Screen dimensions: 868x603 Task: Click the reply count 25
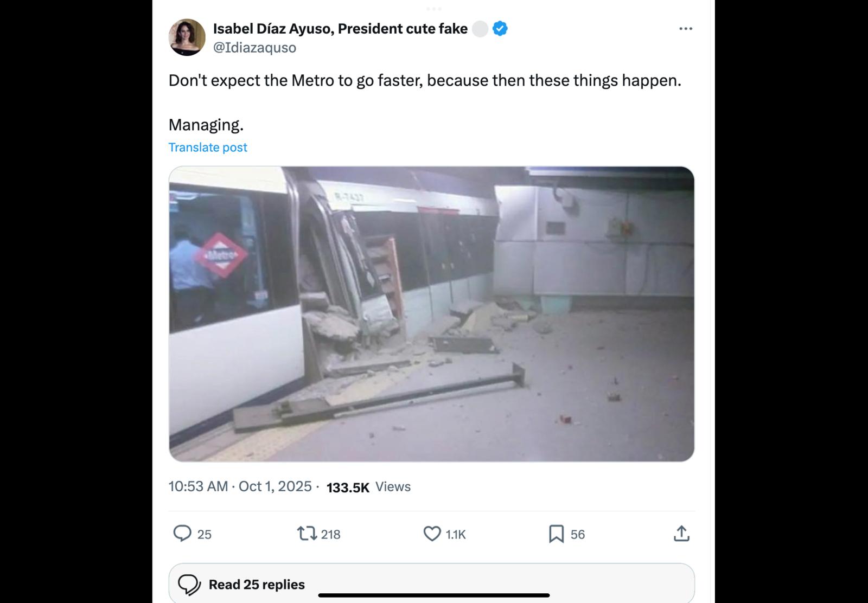click(205, 535)
